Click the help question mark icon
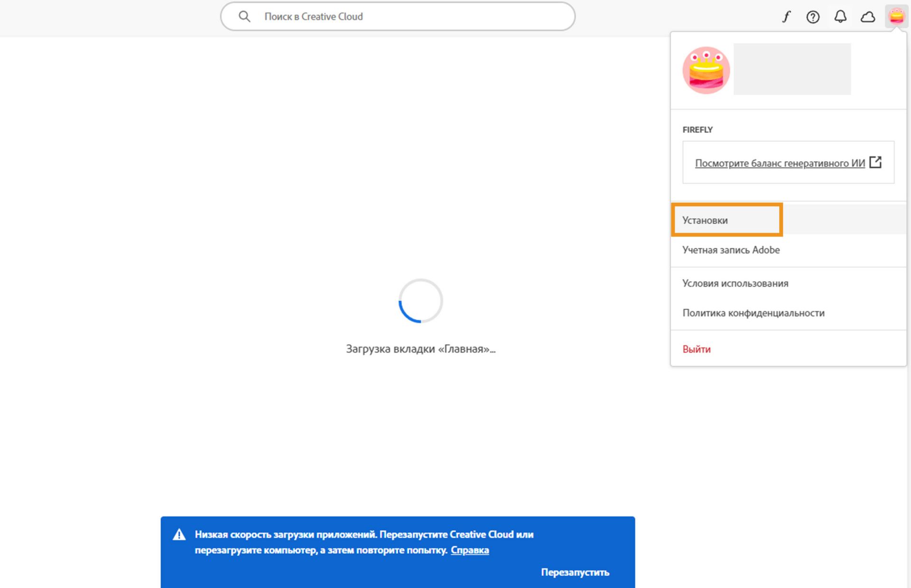 click(813, 17)
